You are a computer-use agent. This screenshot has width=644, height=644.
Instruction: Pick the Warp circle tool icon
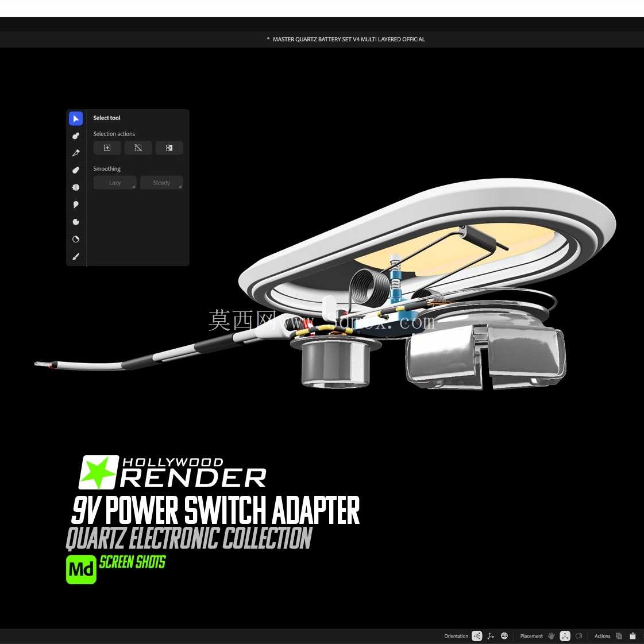coord(76,239)
